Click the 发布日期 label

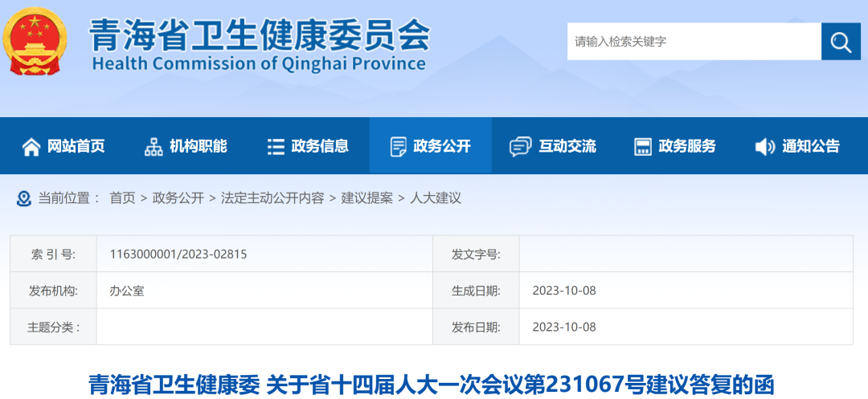click(476, 328)
